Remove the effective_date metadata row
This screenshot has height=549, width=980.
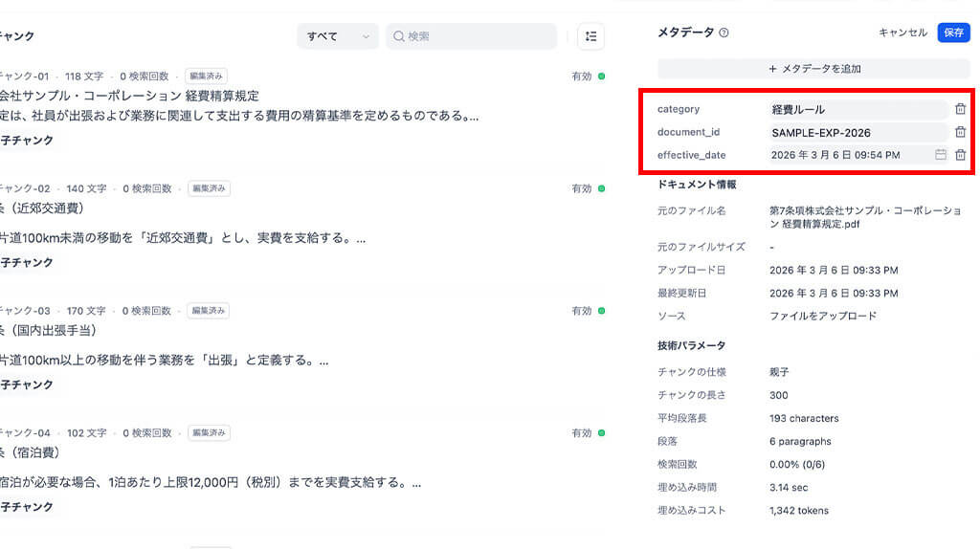point(960,155)
